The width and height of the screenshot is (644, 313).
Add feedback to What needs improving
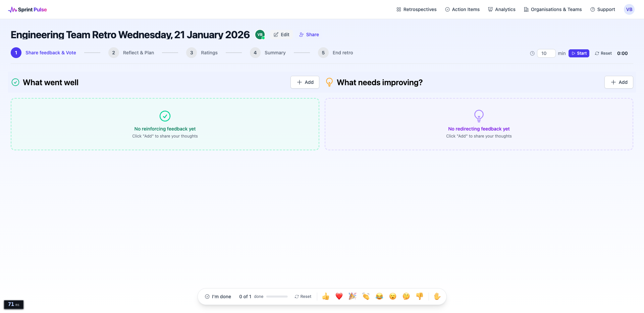[619, 82]
